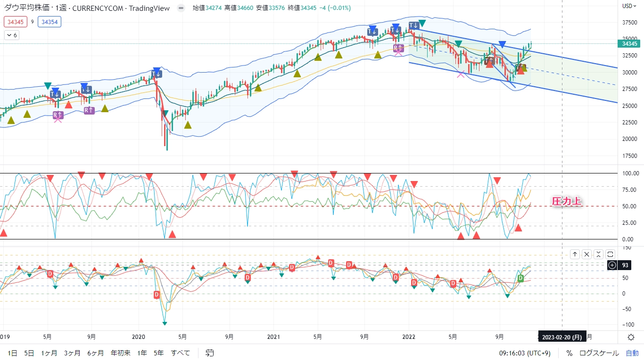Screen dimensions: 644x362
Task: Select the すべて all-time range
Action: tap(181, 353)
